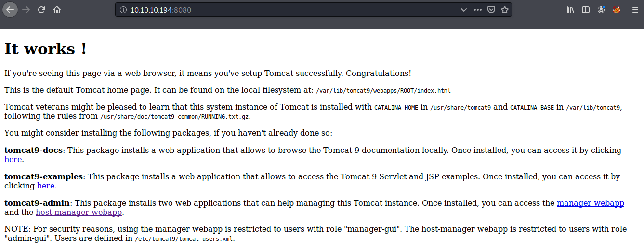Go back to the previous page
644x251 pixels.
tap(10, 10)
